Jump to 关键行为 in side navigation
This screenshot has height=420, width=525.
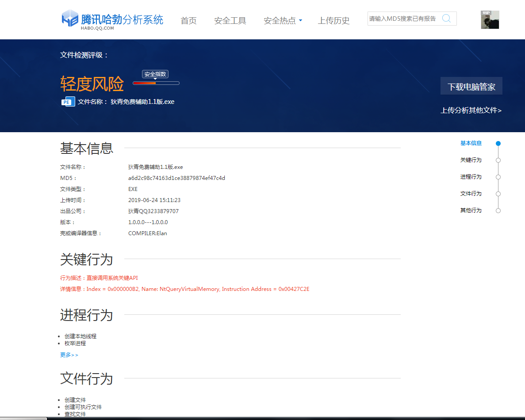(x=471, y=160)
